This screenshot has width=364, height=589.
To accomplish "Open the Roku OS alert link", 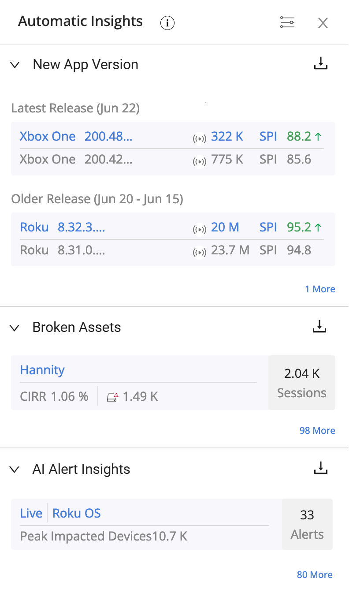I will point(77,513).
